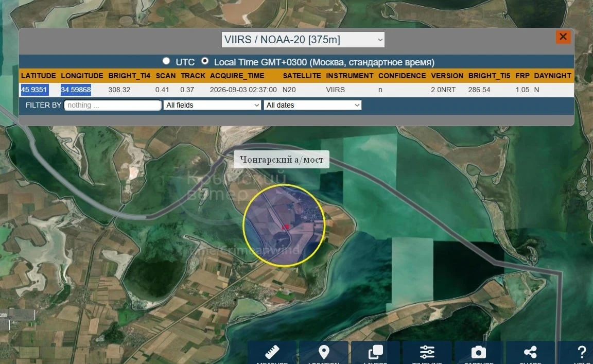Click the Share icon

530,352
